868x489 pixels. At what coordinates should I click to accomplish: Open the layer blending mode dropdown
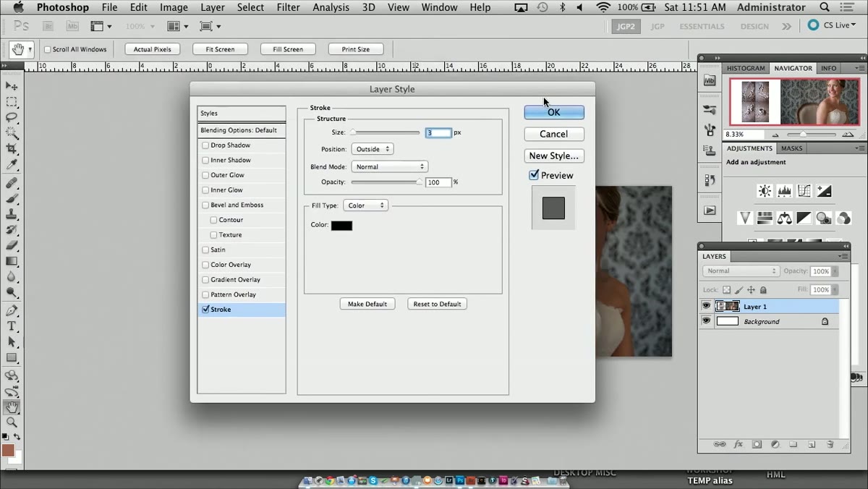click(x=740, y=271)
